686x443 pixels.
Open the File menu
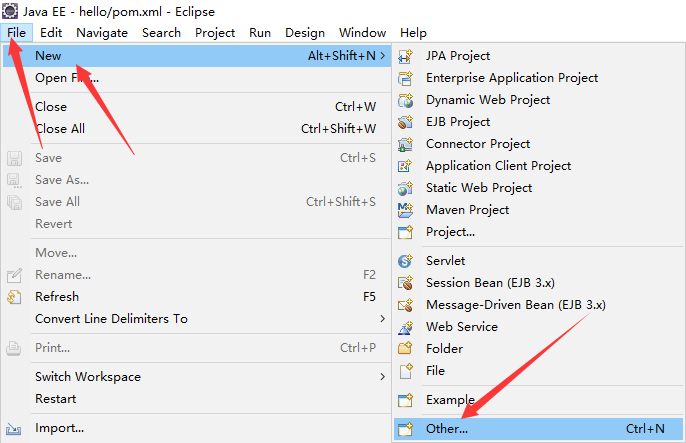[17, 33]
